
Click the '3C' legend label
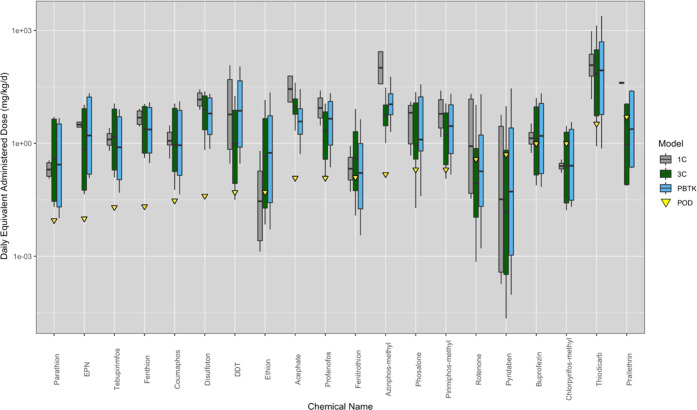682,174
